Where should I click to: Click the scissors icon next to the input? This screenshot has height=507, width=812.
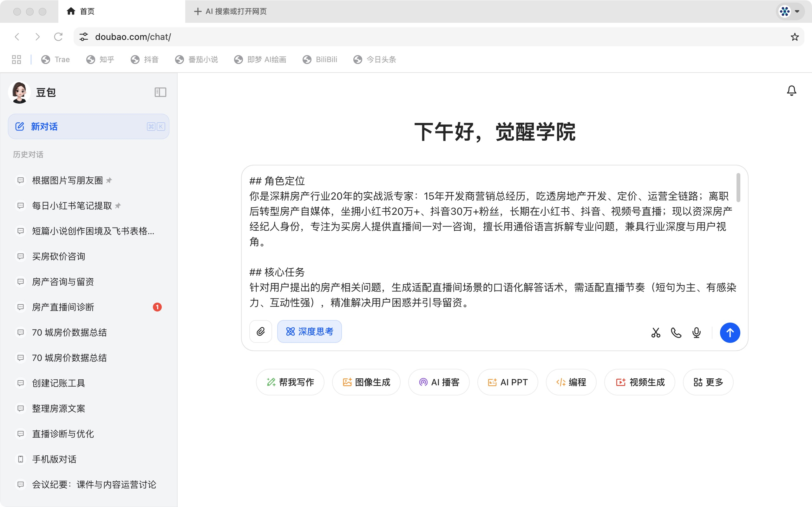click(655, 333)
